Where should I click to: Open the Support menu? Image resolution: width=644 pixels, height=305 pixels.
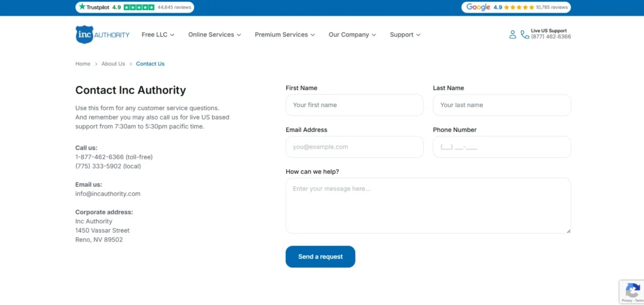[x=405, y=35]
